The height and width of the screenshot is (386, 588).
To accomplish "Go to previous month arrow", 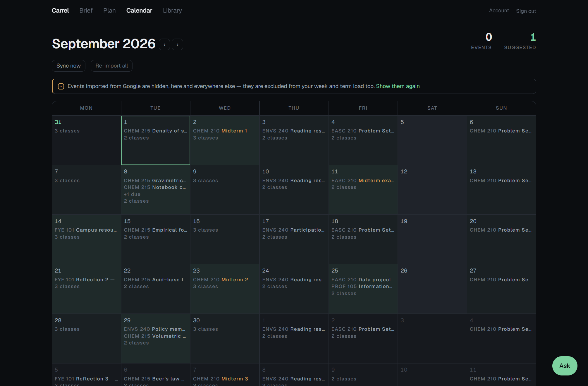I will [164, 44].
